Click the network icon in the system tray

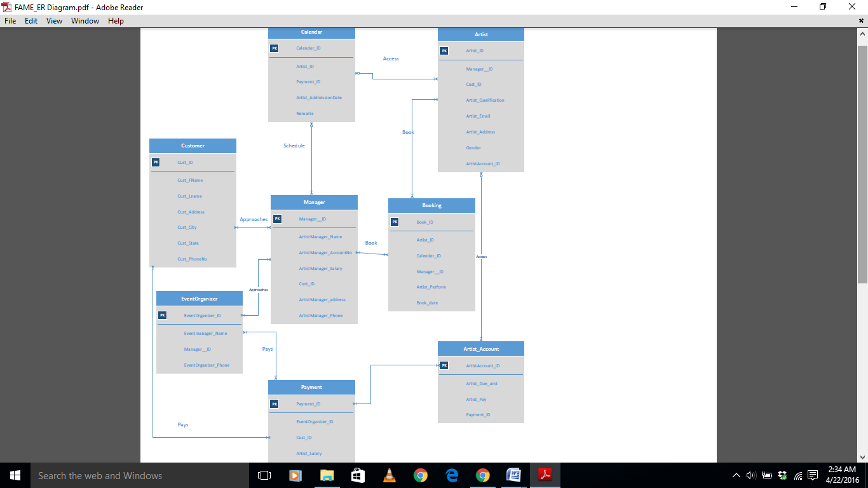point(799,475)
